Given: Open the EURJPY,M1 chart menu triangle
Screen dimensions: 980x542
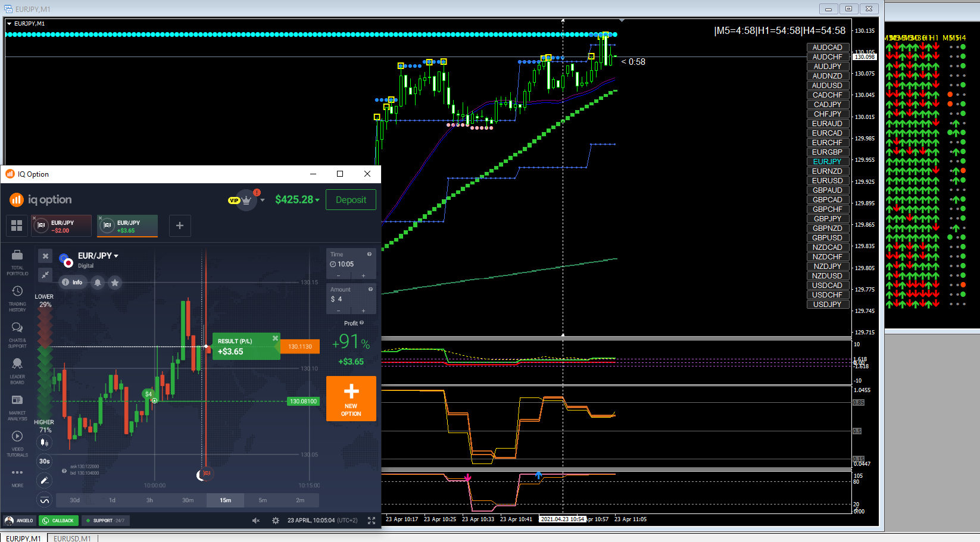Looking at the screenshot, I should (x=9, y=24).
